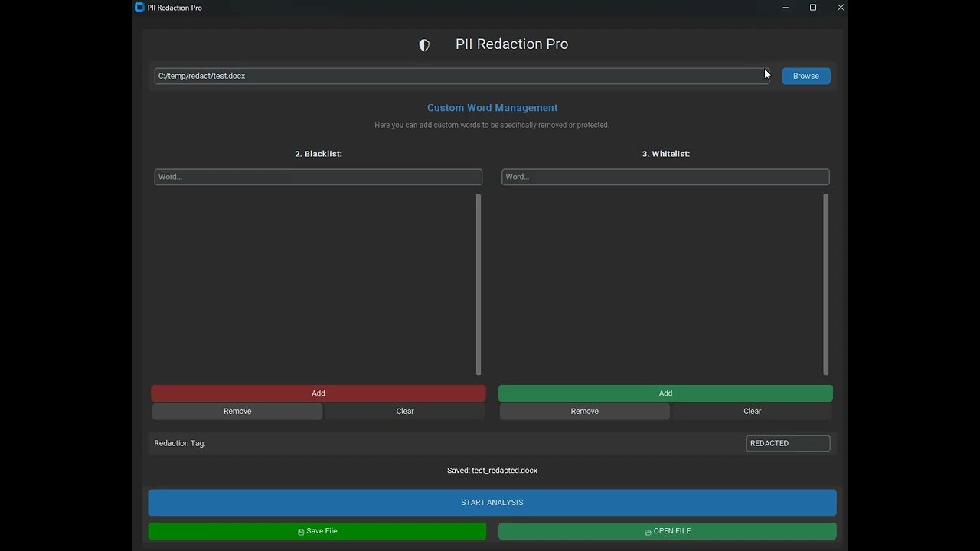Image resolution: width=980 pixels, height=551 pixels.
Task: Click the file path field showing test.docx
Action: click(x=462, y=76)
